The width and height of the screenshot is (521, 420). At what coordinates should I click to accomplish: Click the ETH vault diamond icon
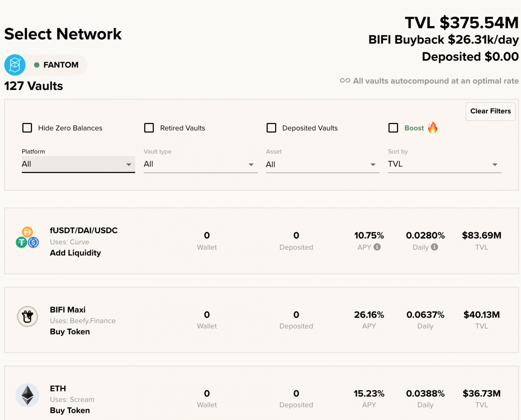coord(27,395)
